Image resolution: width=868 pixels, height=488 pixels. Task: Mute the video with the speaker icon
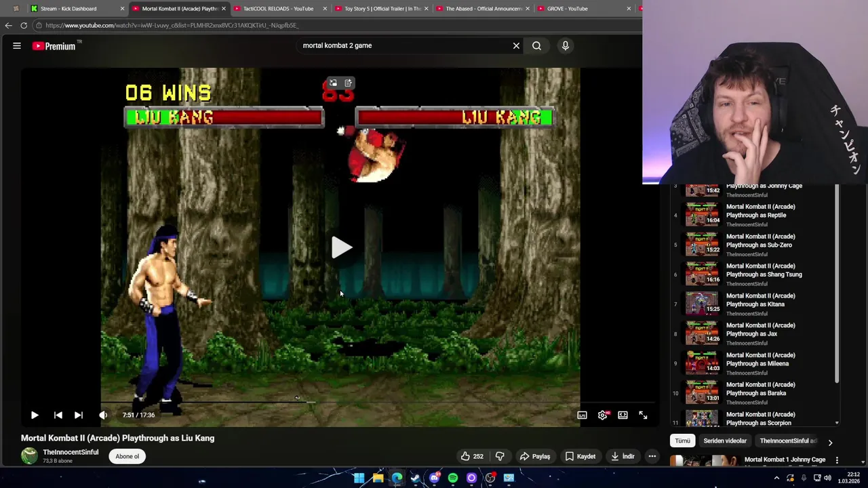coord(103,415)
